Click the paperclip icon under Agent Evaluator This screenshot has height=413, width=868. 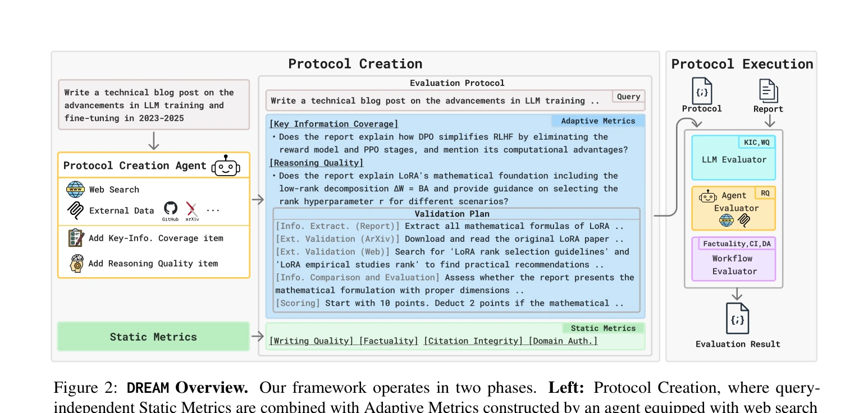744,221
